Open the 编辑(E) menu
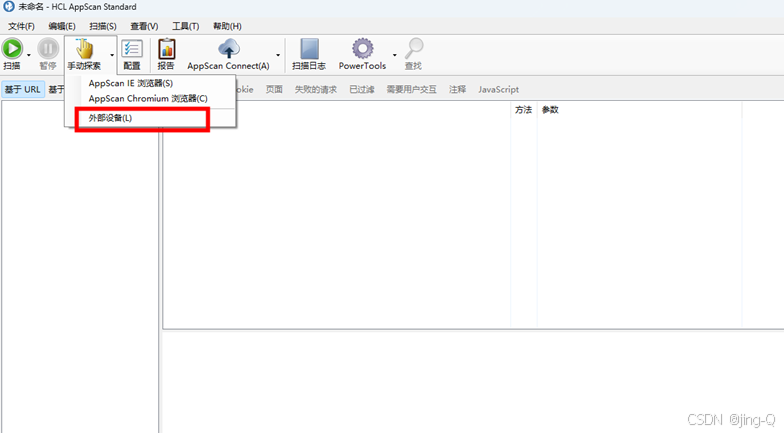This screenshot has height=433, width=784. click(62, 26)
